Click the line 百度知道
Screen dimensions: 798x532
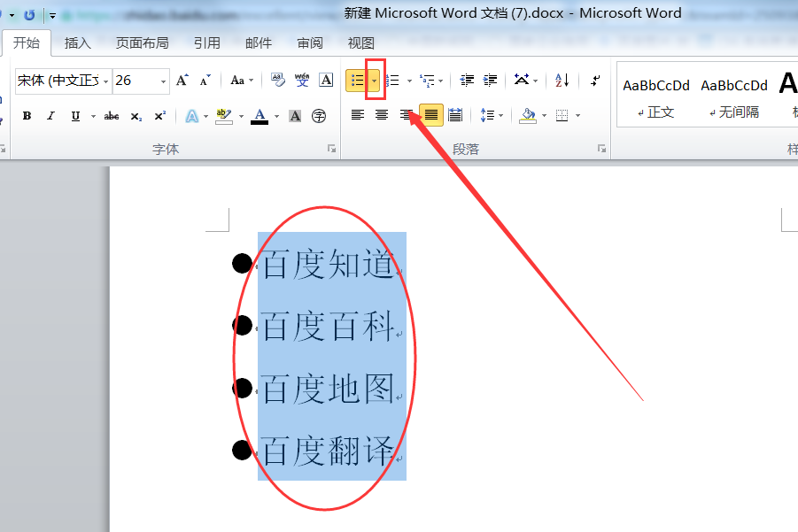click(329, 264)
